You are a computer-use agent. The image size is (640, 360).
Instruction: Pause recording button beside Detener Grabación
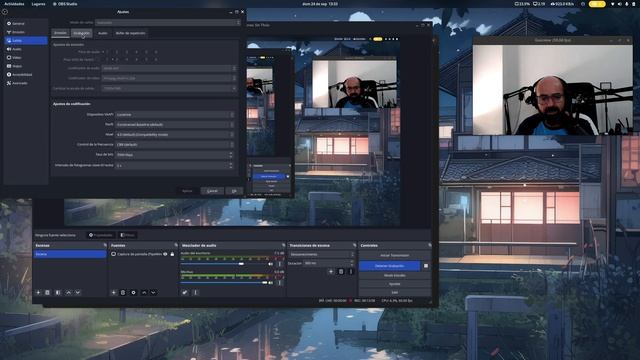pos(426,266)
